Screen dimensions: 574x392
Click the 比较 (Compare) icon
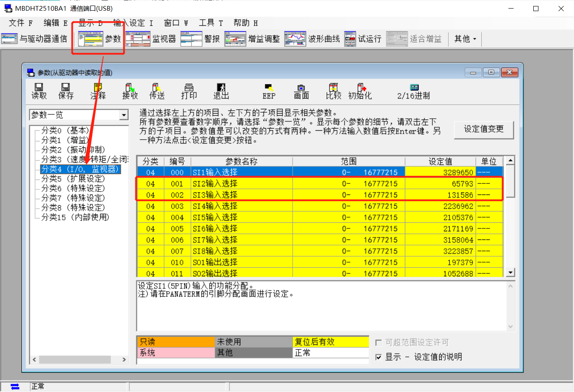[x=333, y=91]
